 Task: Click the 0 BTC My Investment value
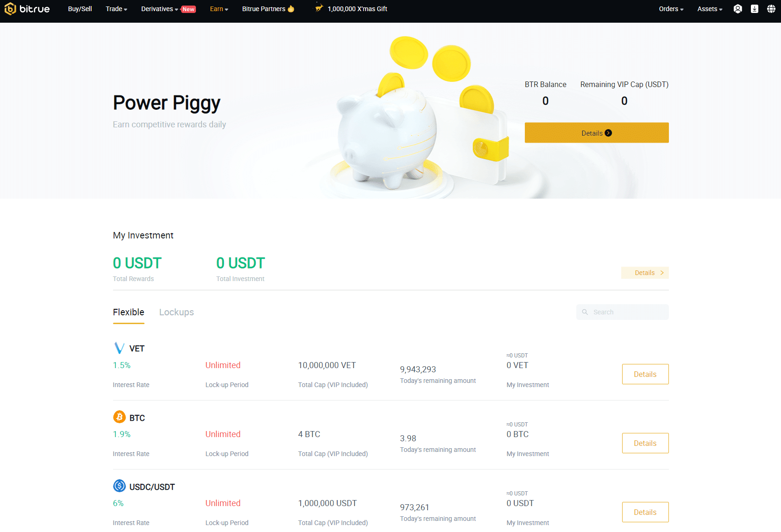(x=517, y=434)
